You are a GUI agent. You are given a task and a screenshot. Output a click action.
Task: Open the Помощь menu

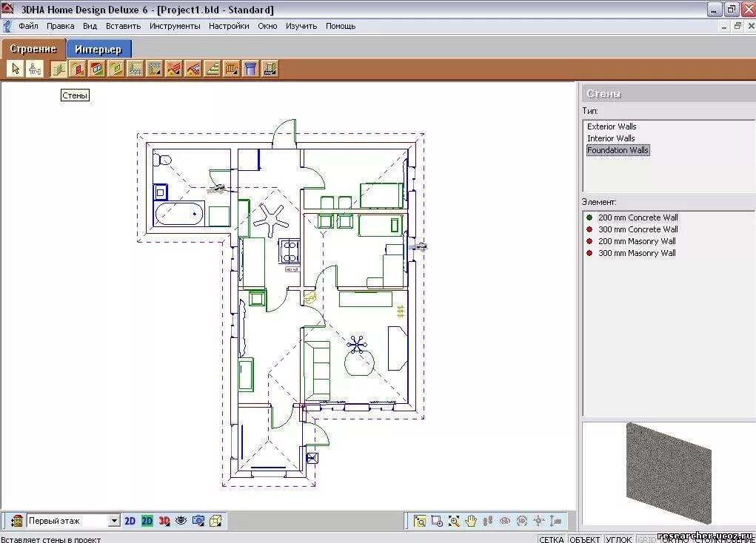341,26
